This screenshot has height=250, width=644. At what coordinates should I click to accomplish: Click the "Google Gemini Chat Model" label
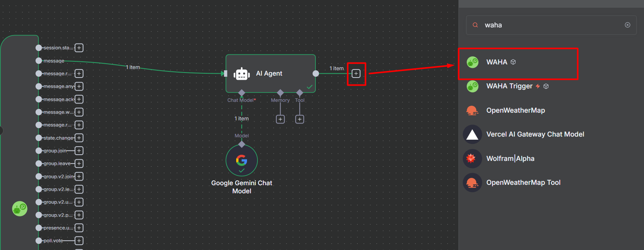coord(242,187)
